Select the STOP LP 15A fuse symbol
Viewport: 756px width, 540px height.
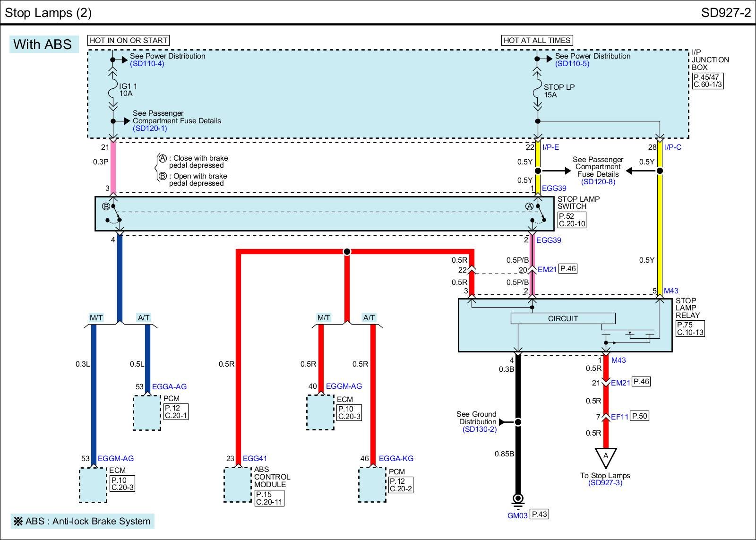point(537,91)
